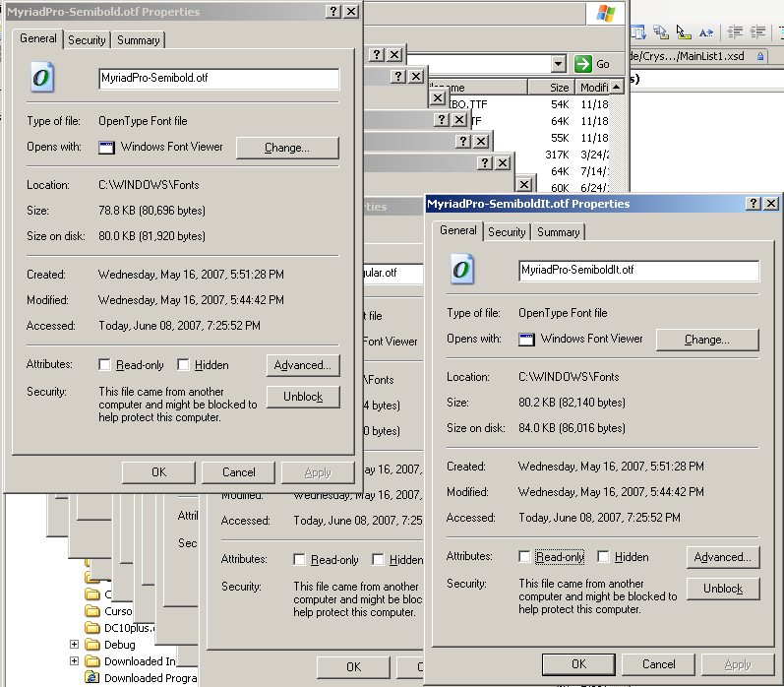This screenshot has width=784, height=687.
Task: Click the Windows flag logo
Action: pos(606,13)
